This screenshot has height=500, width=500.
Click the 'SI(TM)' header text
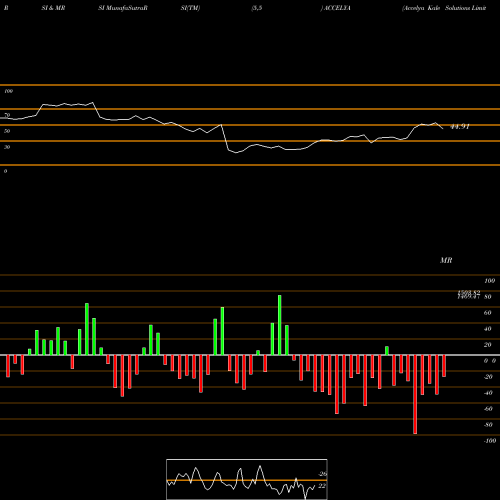(190, 8)
